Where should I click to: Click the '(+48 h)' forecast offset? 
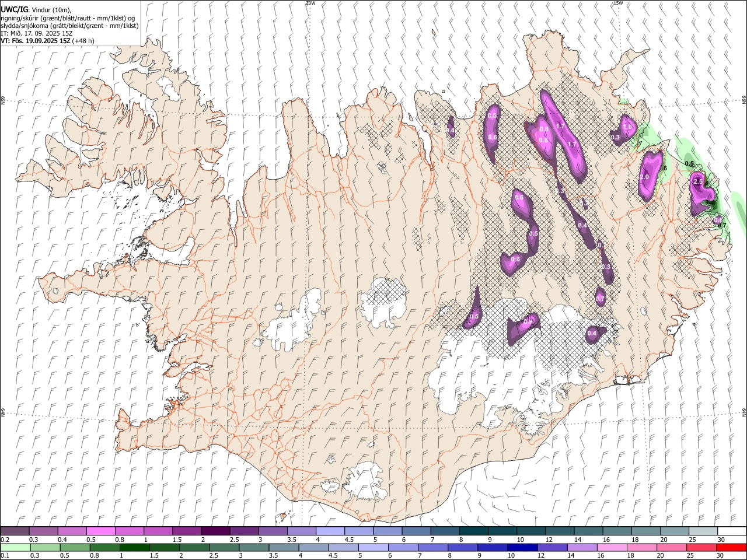click(84, 41)
